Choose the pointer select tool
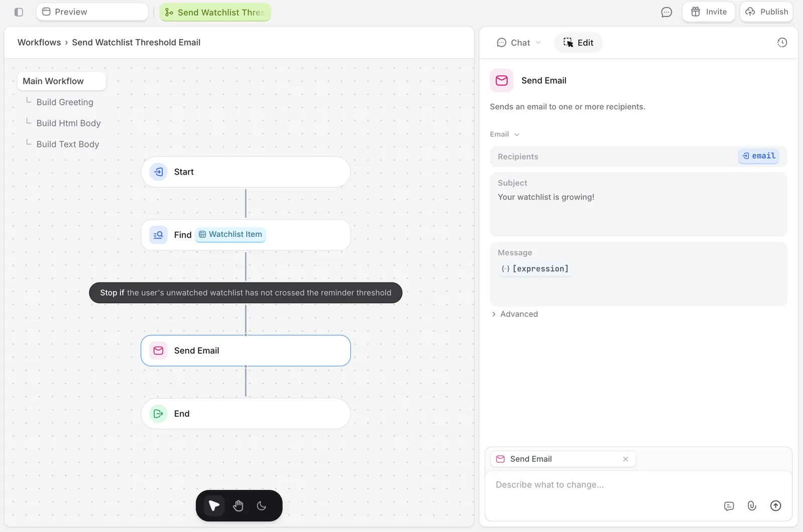The height and width of the screenshot is (532, 803). tap(214, 505)
